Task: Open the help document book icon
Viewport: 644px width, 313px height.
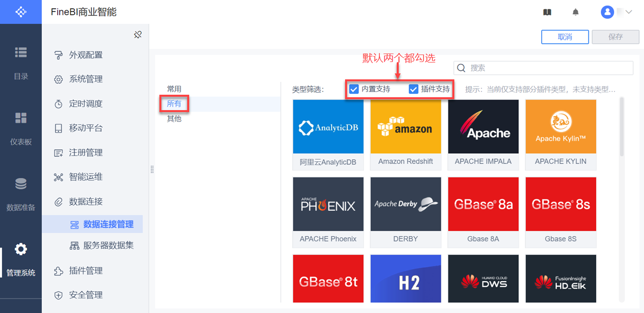Action: [547, 12]
